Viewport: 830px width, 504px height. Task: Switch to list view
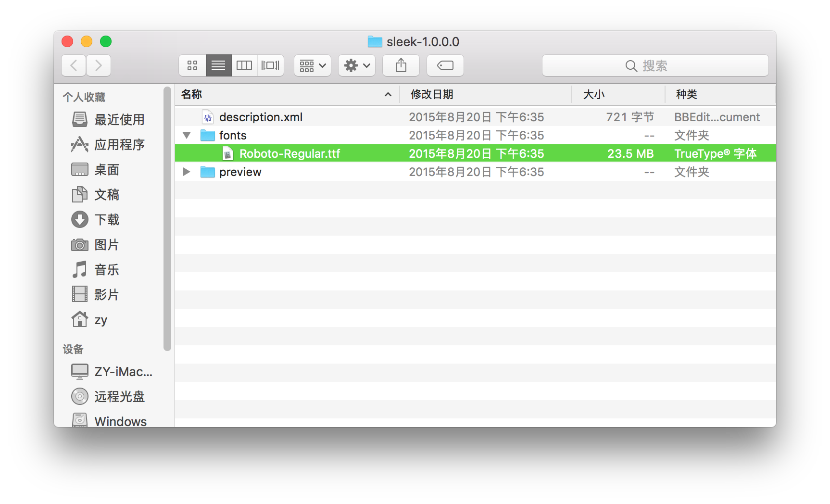[218, 65]
